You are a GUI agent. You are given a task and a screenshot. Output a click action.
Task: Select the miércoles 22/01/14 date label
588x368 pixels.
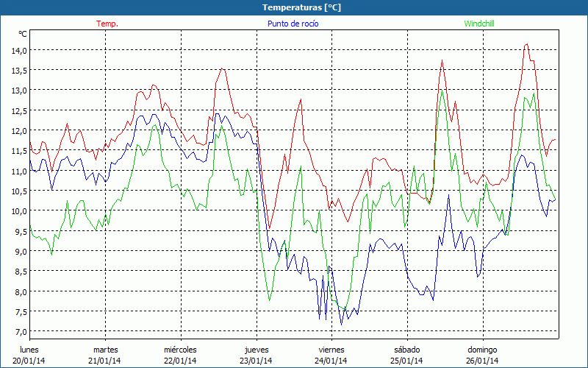click(180, 355)
